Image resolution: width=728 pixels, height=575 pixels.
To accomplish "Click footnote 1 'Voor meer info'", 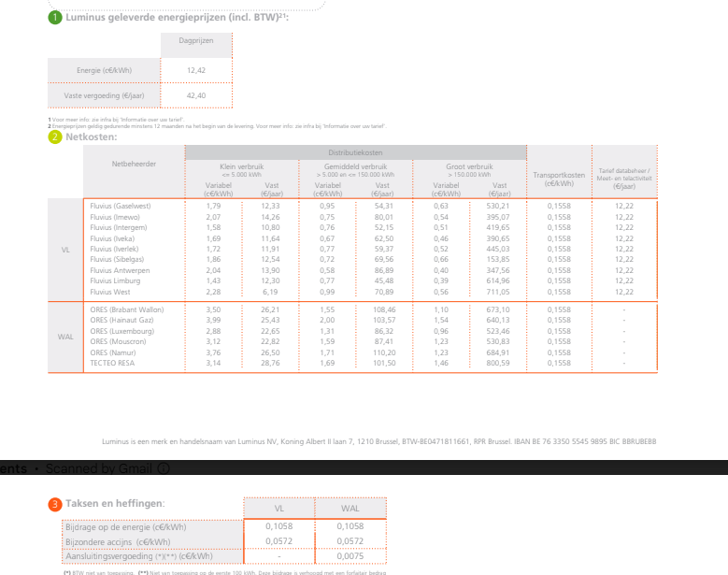I will click(116, 120).
